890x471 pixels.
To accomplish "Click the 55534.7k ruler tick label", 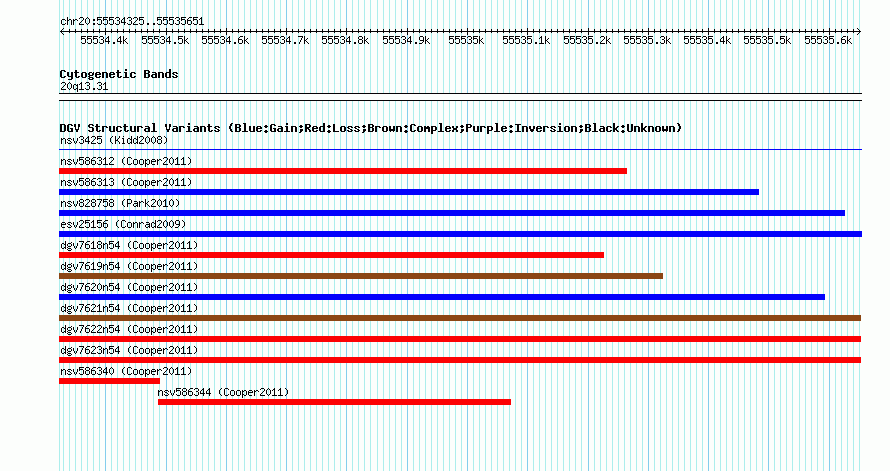I will point(286,40).
